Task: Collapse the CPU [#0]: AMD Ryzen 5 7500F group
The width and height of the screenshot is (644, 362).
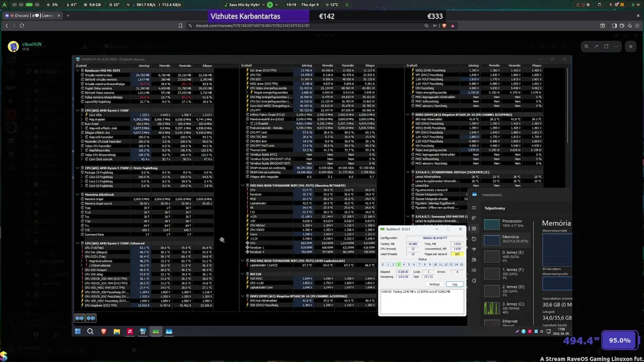Action: (x=77, y=111)
